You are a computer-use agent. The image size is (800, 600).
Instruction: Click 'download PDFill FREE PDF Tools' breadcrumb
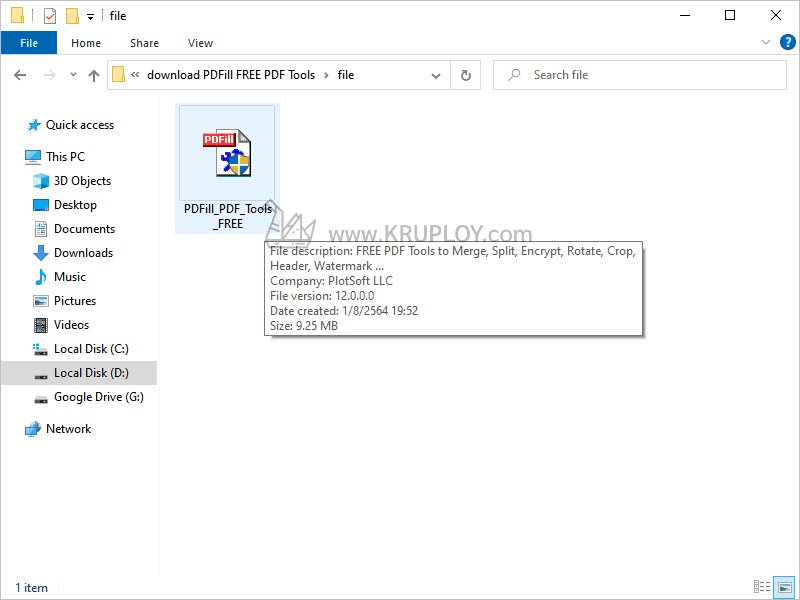231,75
